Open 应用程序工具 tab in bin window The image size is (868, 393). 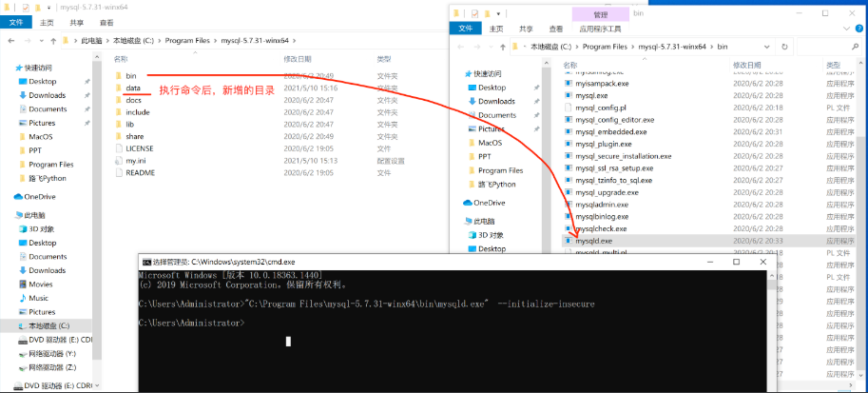pyautogui.click(x=601, y=29)
